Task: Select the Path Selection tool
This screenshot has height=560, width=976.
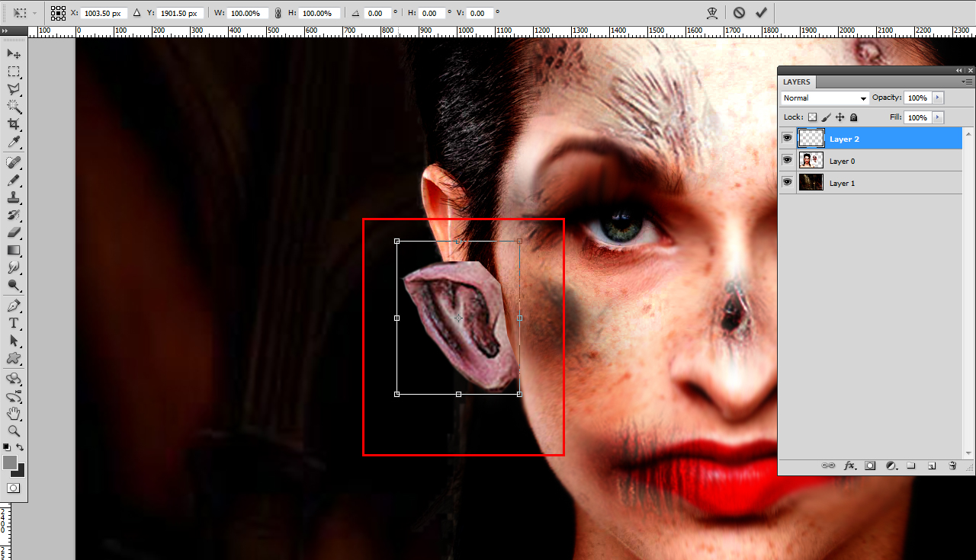Action: point(14,341)
